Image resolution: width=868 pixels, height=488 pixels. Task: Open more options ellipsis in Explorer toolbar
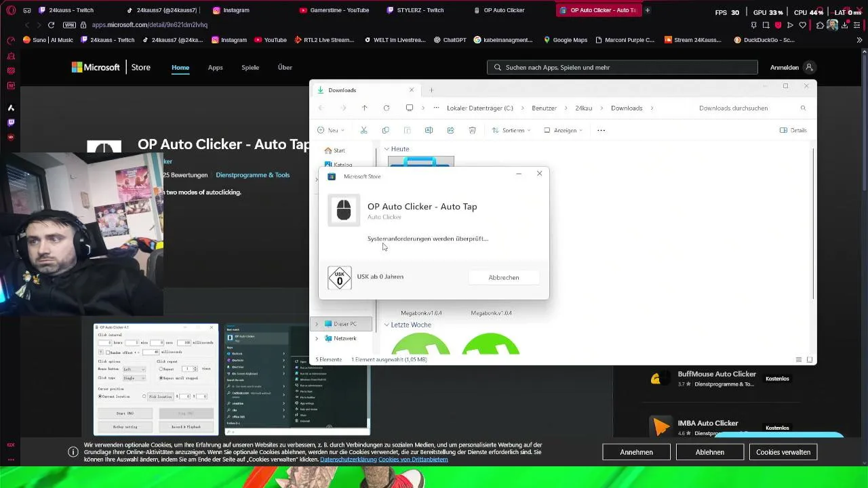[601, 130]
